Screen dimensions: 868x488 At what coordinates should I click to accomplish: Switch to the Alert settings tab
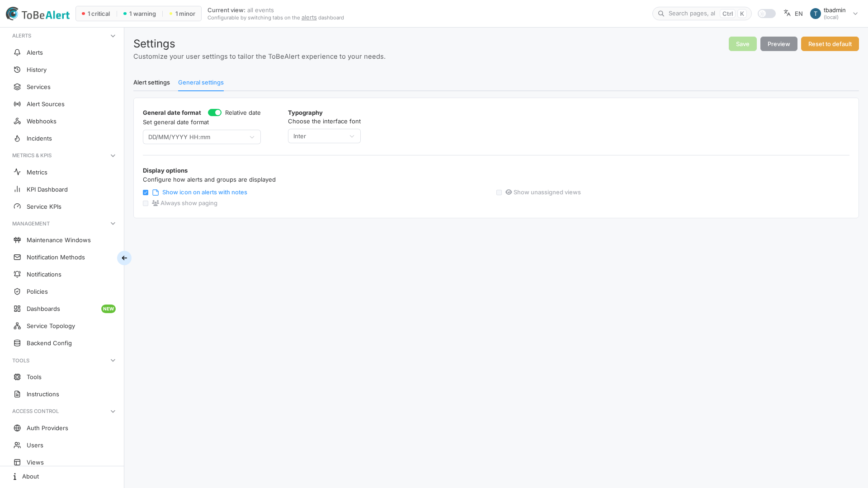click(151, 82)
